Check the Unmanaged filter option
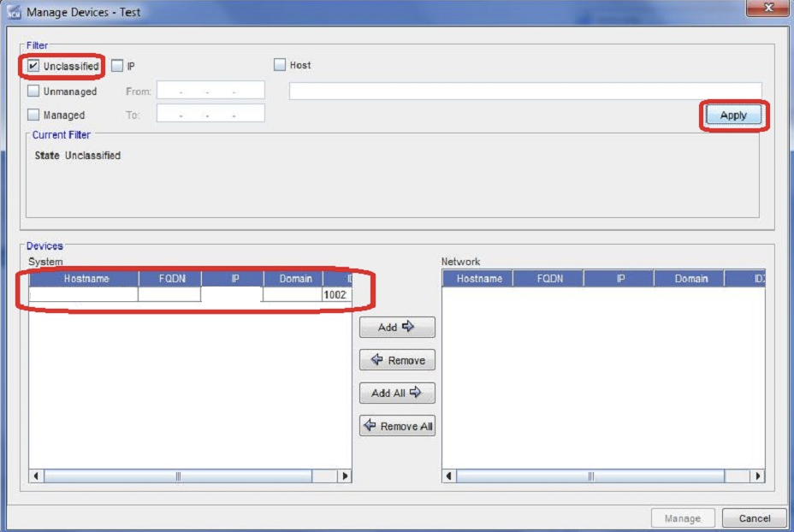 click(33, 92)
